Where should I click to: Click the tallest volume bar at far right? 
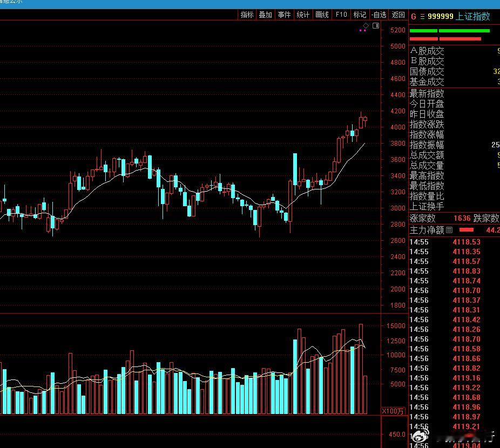[x=361, y=369]
